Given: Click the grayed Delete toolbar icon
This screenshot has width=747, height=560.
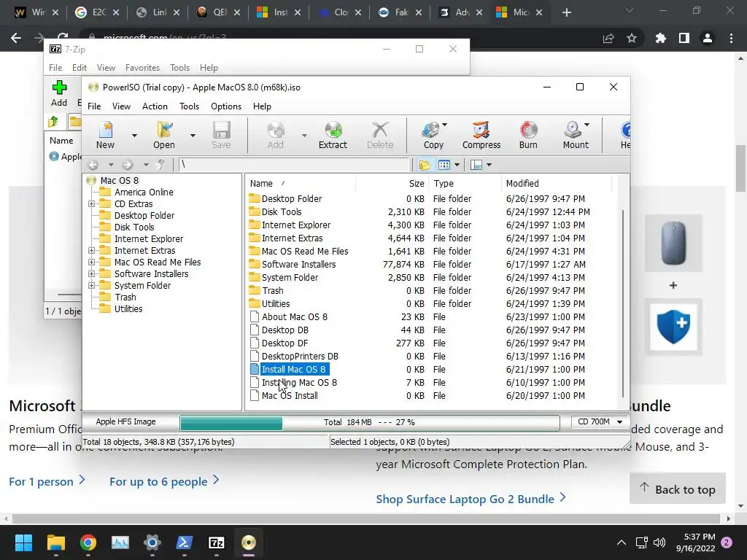Looking at the screenshot, I should tap(379, 135).
